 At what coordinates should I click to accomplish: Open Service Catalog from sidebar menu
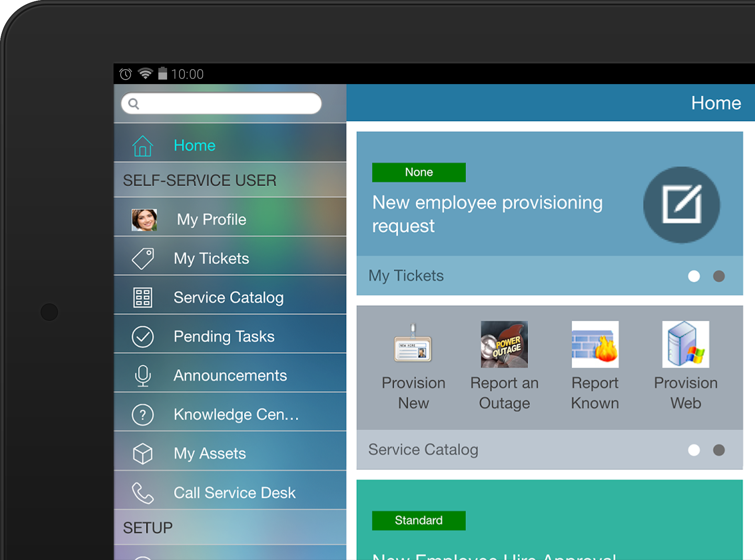coord(230,295)
